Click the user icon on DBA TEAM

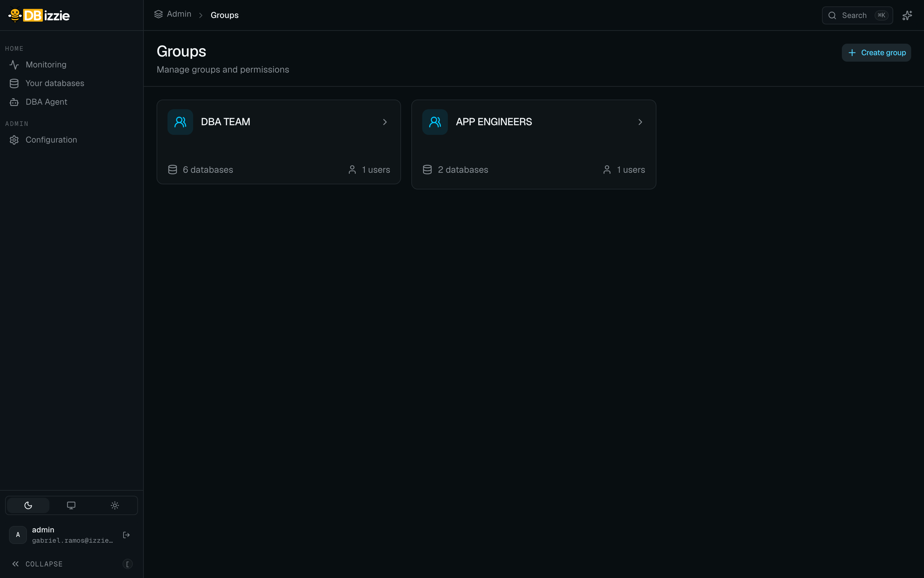(x=352, y=170)
